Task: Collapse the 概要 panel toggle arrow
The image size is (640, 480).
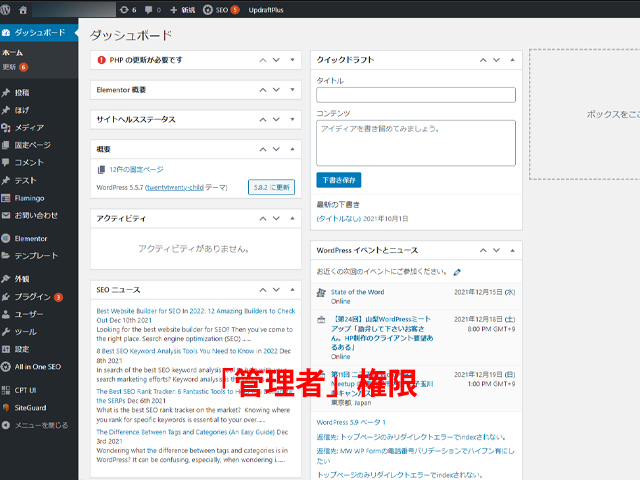Action: (292, 149)
